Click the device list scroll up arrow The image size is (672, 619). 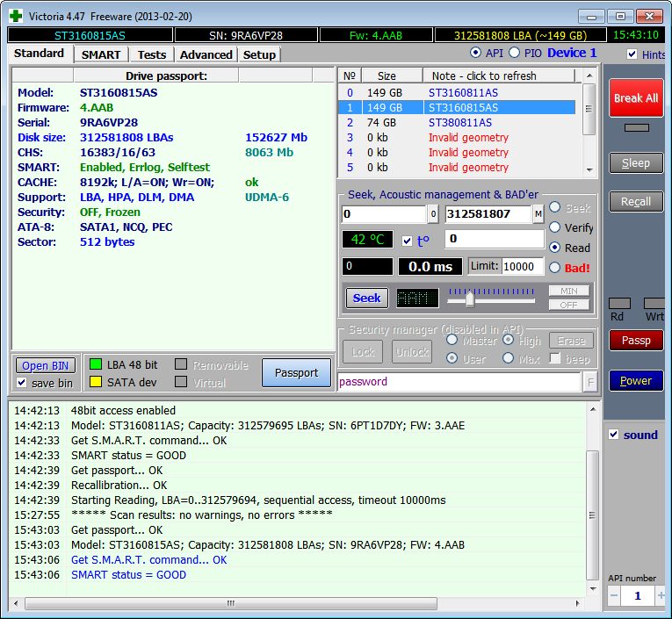tap(589, 76)
